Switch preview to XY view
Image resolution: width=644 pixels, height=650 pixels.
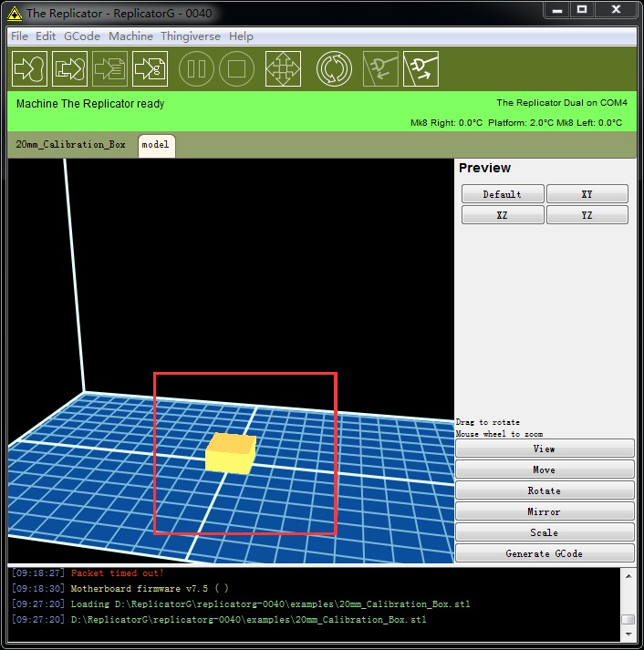587,194
